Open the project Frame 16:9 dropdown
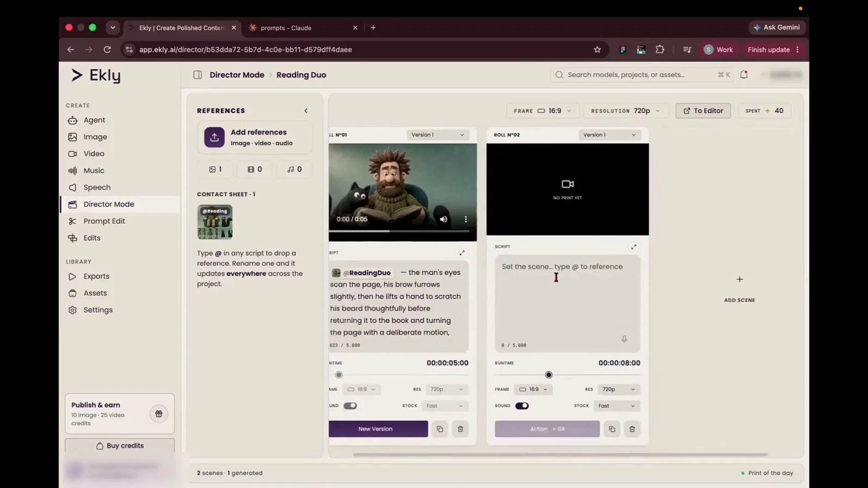This screenshot has width=868, height=488. point(542,111)
